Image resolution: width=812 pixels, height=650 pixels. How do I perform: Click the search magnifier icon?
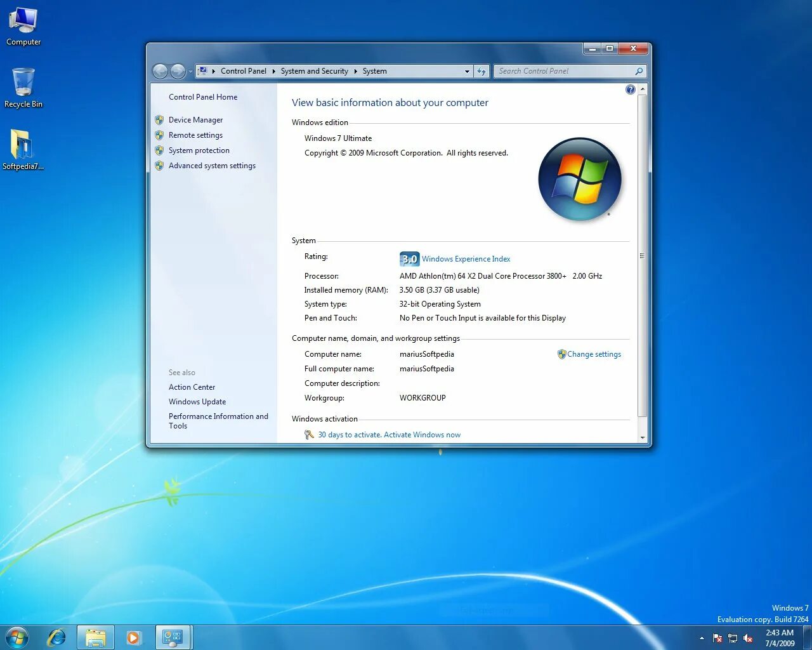(x=639, y=71)
